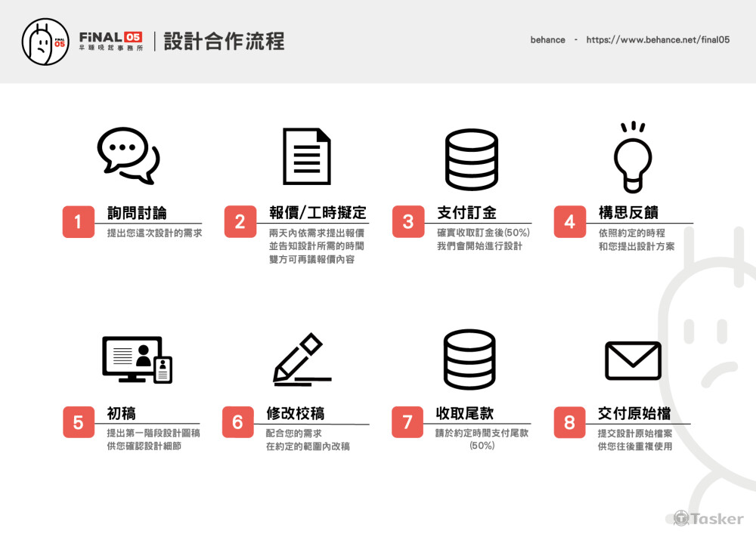
Task: Select the red number 8 badge
Action: click(569, 422)
